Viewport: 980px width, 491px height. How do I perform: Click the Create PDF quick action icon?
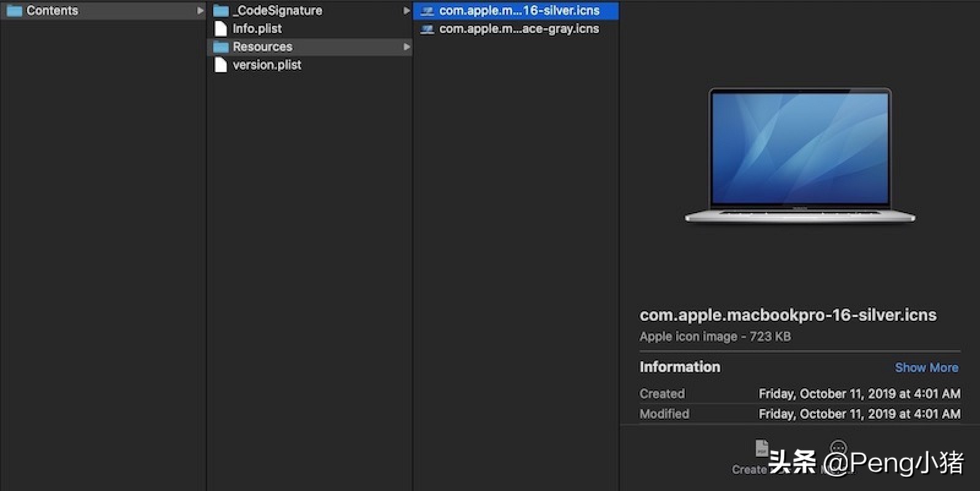tap(761, 448)
